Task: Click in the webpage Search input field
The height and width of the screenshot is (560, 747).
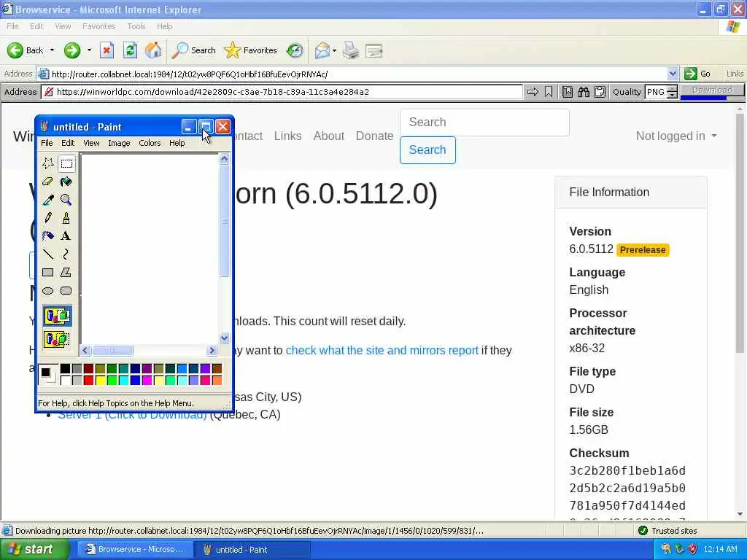Action: 484,122
